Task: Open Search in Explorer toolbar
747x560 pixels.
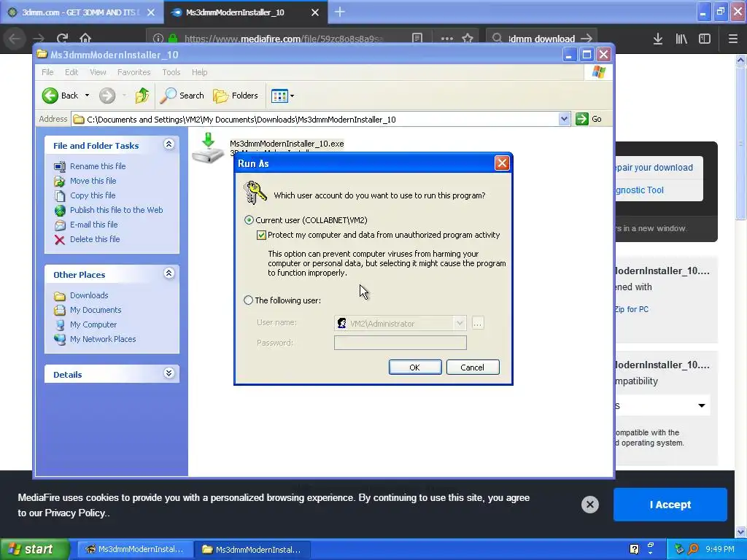Action: point(182,96)
